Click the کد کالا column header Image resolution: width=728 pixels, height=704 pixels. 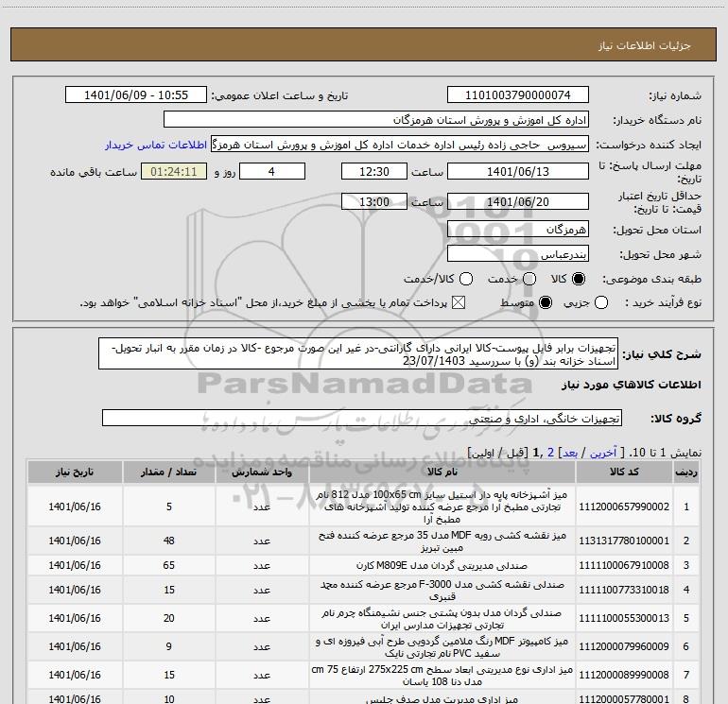624,472
